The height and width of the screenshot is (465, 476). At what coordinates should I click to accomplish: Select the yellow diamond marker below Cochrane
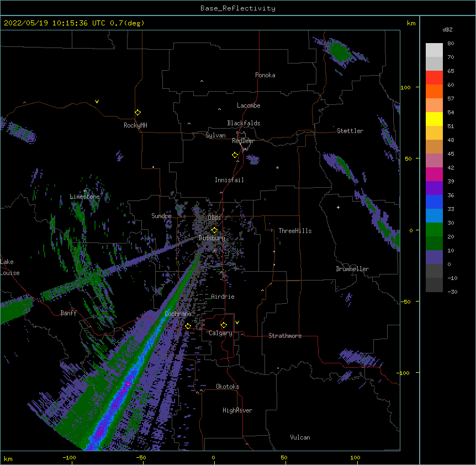pos(188,326)
